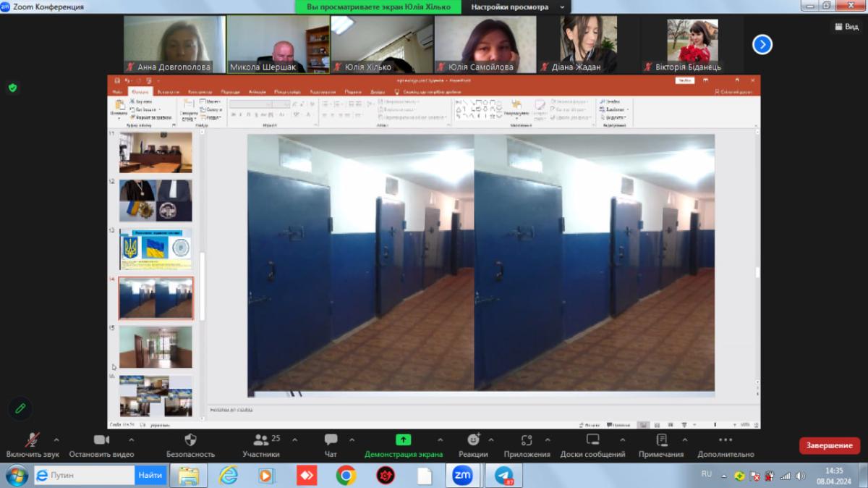This screenshot has height=488, width=868.
Task: Open Безопасность shield in Zoom toolbar
Action: pyautogui.click(x=191, y=439)
